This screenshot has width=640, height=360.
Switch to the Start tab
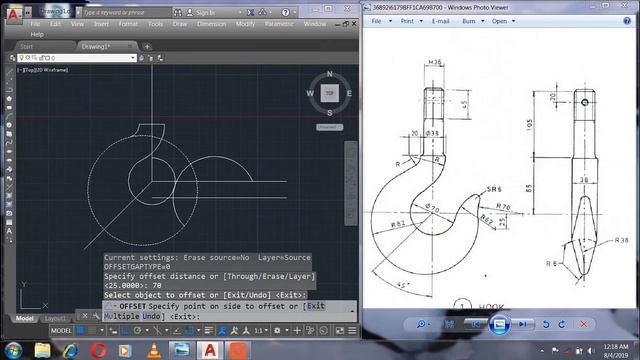tap(27, 47)
